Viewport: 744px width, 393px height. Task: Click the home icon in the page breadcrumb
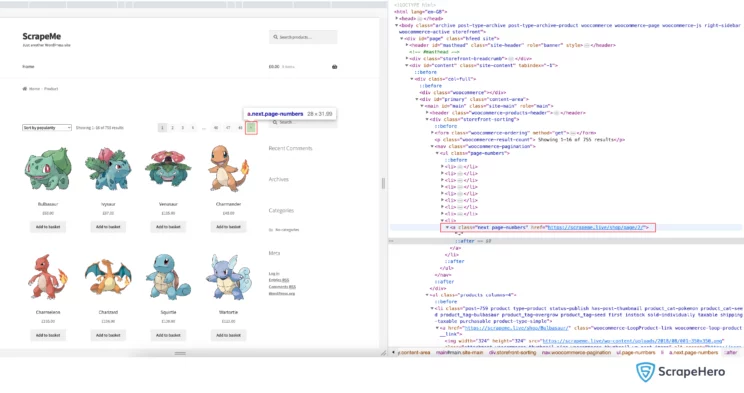coord(25,89)
